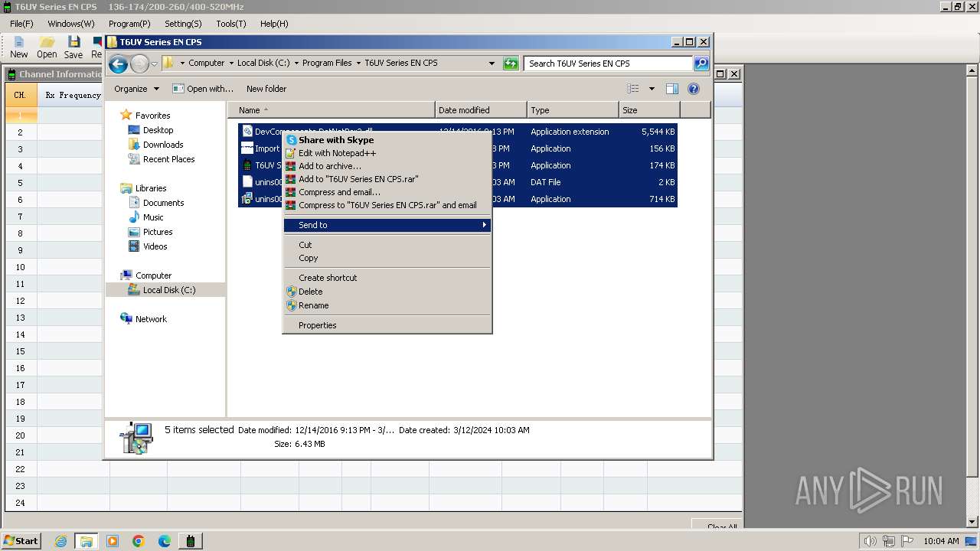Image resolution: width=980 pixels, height=551 pixels.
Task: Refresh the folder via green refresh icon
Action: [511, 64]
